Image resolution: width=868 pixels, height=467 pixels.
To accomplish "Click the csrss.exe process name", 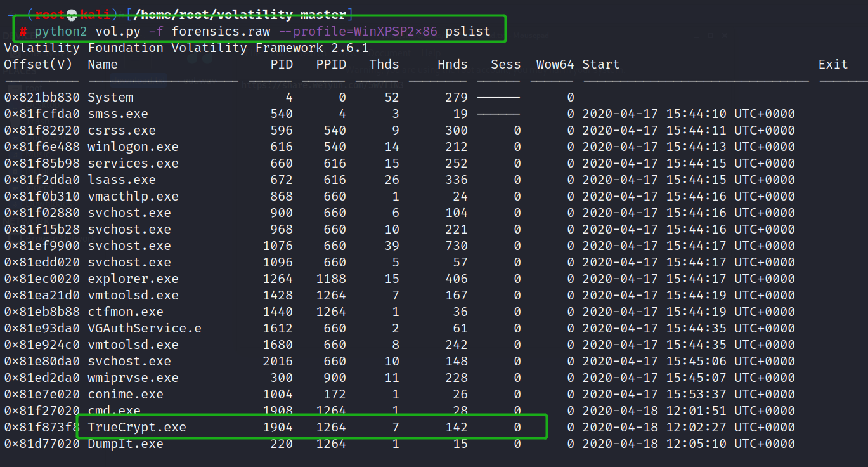I will click(122, 131).
